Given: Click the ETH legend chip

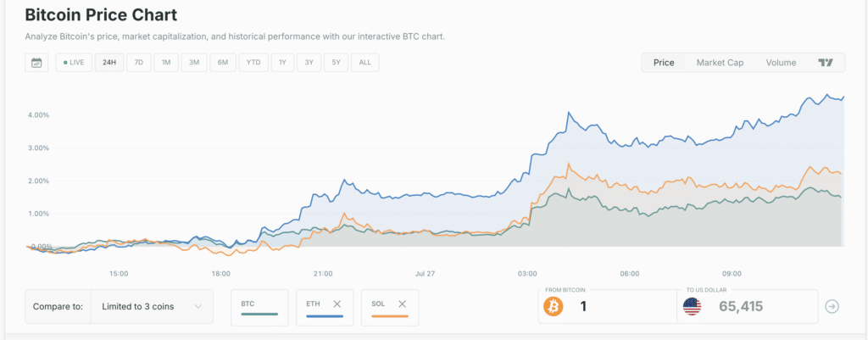Looking at the screenshot, I should (325, 308).
